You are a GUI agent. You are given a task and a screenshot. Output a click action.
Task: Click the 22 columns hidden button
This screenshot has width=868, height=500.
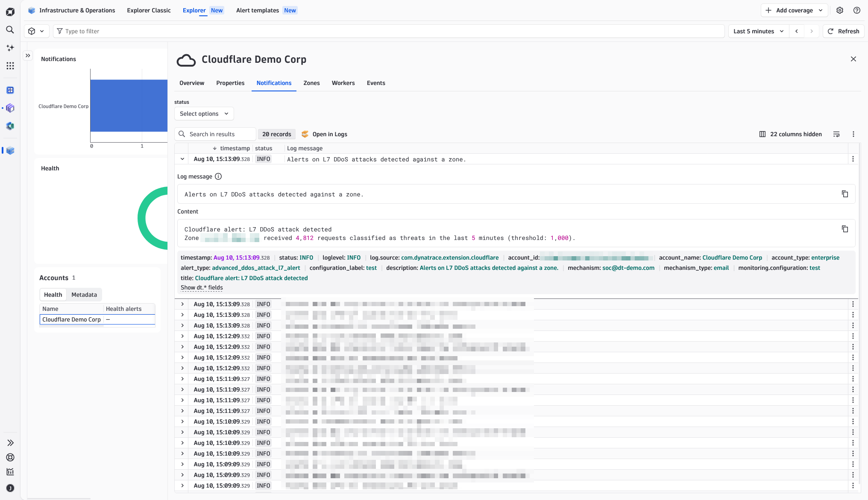point(790,134)
